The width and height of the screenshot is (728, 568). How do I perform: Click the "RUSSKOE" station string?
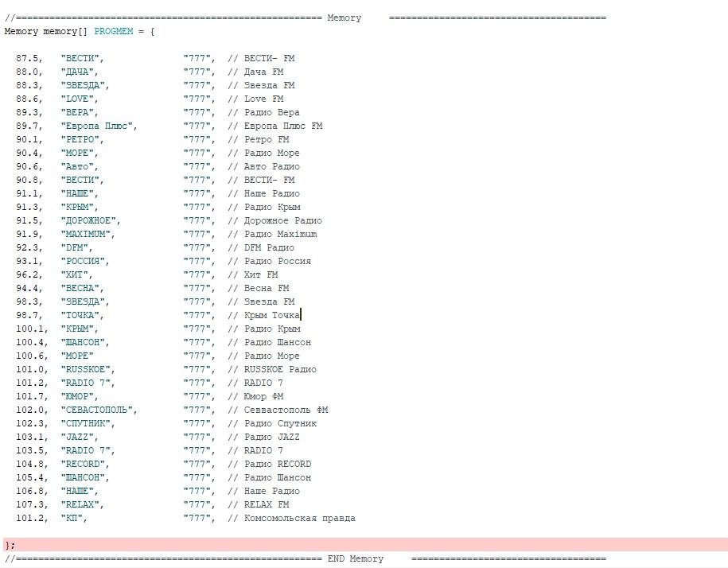pos(88,369)
